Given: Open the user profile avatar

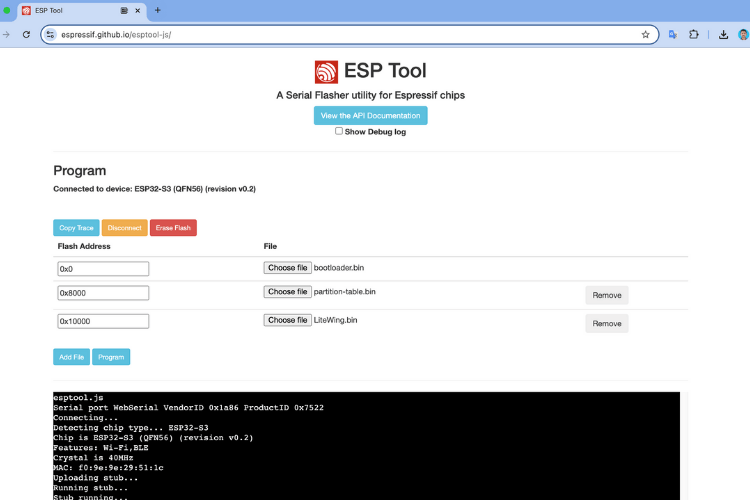Looking at the screenshot, I should [x=744, y=34].
